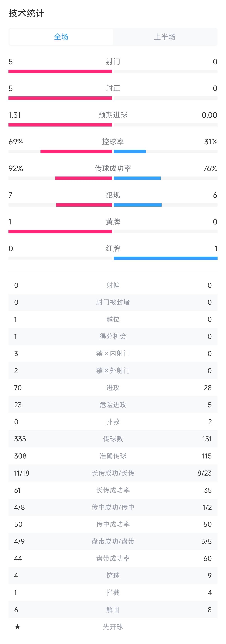Viewport: 226px width, 644px height.
Task: Switch to the 全场 tab
Action: 61,37
